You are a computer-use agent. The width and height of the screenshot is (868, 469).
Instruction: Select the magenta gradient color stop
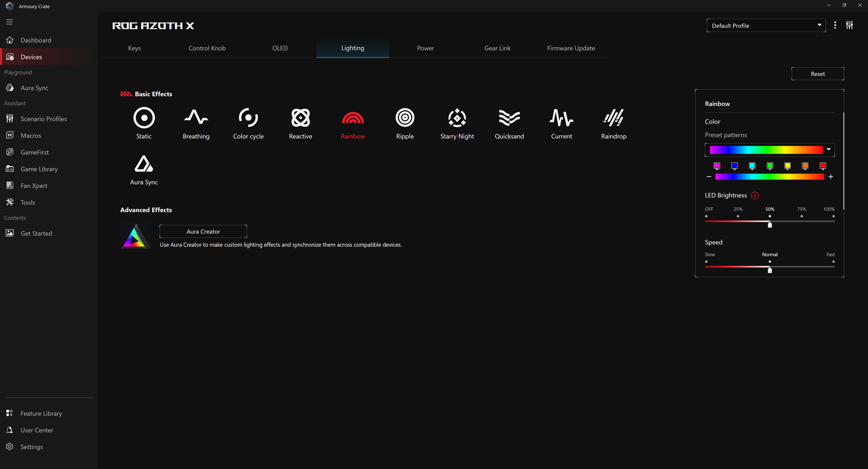point(717,166)
